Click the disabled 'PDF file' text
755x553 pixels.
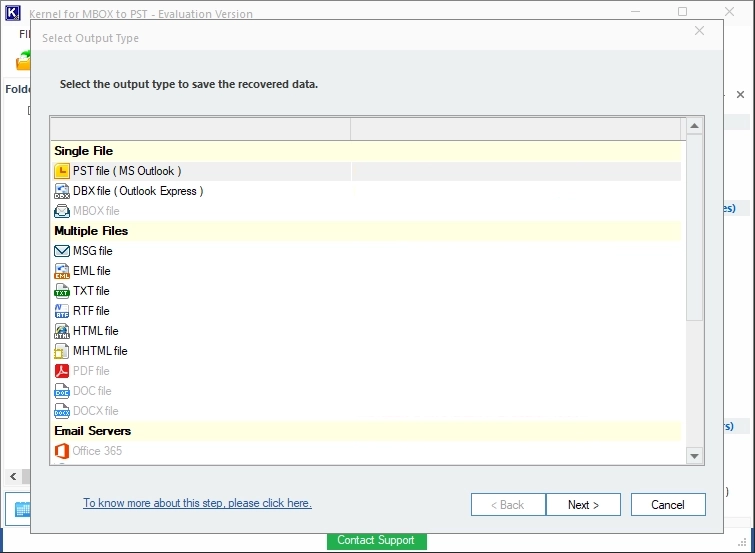coord(91,371)
